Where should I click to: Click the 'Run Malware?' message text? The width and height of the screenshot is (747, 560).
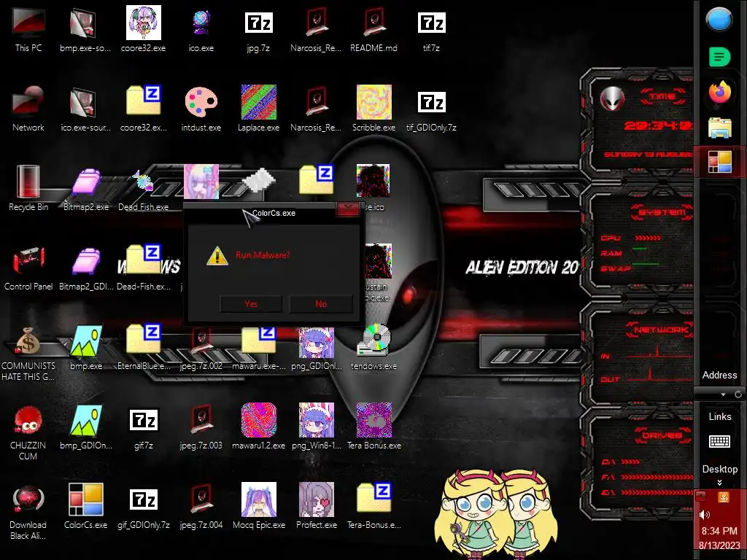(263, 255)
